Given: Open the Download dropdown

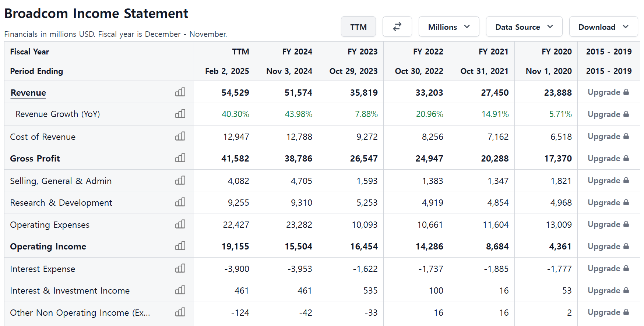Looking at the screenshot, I should 603,26.
